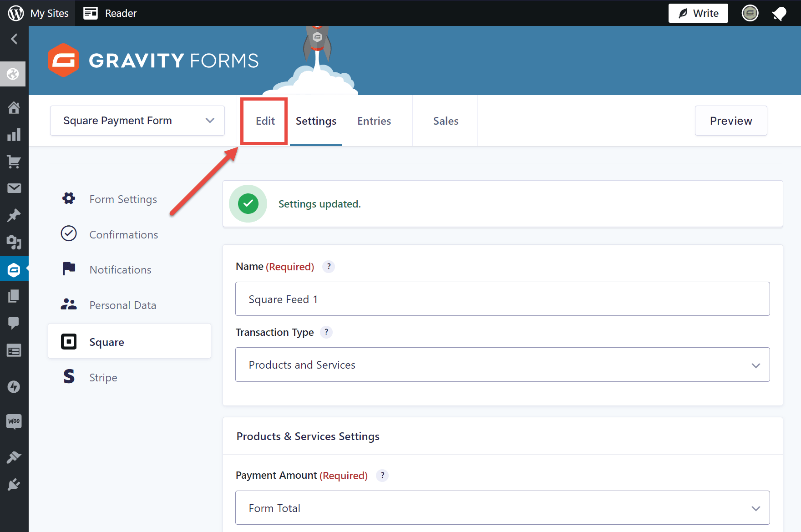Select the Square settings section
The width and height of the screenshot is (801, 532).
coord(129,341)
